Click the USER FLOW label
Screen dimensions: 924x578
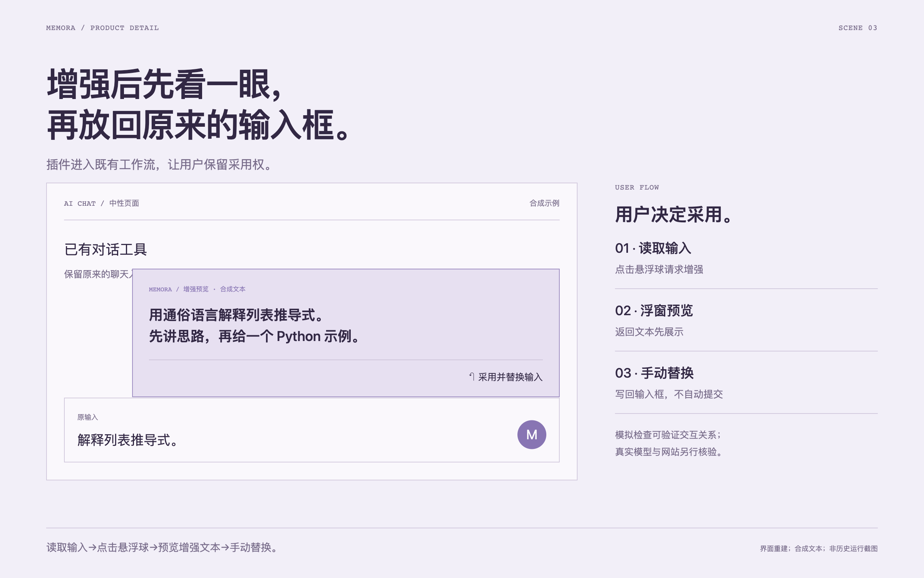(x=637, y=187)
